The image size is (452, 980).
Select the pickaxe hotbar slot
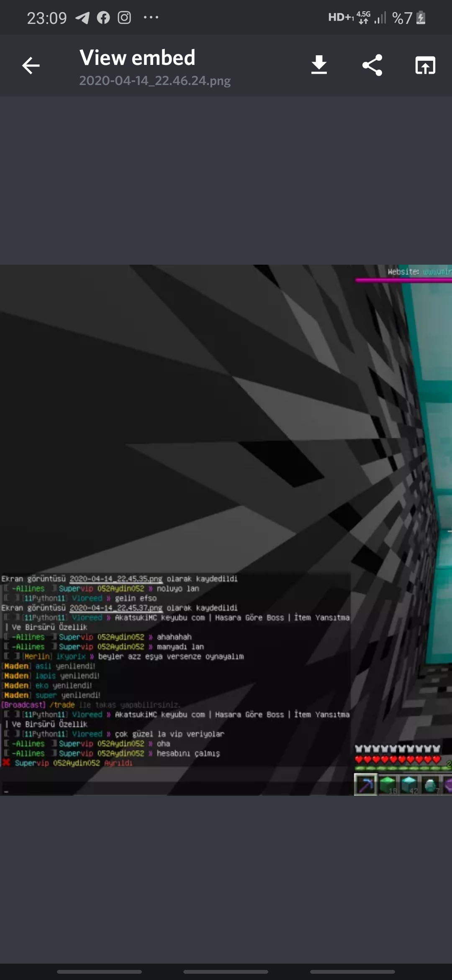365,784
